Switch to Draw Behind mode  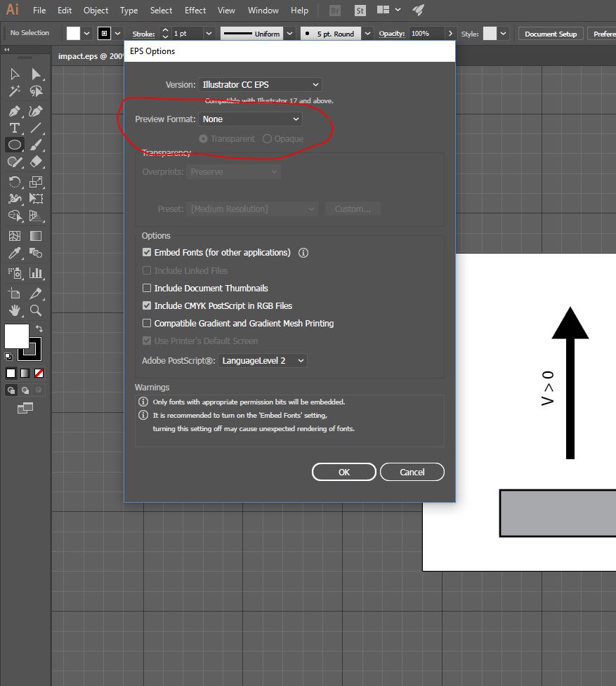click(25, 390)
